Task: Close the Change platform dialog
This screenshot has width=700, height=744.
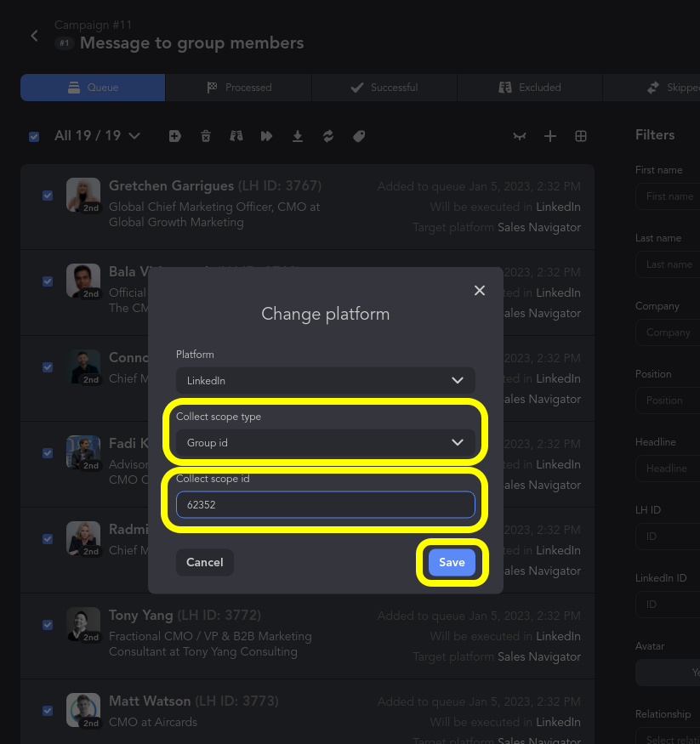Action: point(480,291)
